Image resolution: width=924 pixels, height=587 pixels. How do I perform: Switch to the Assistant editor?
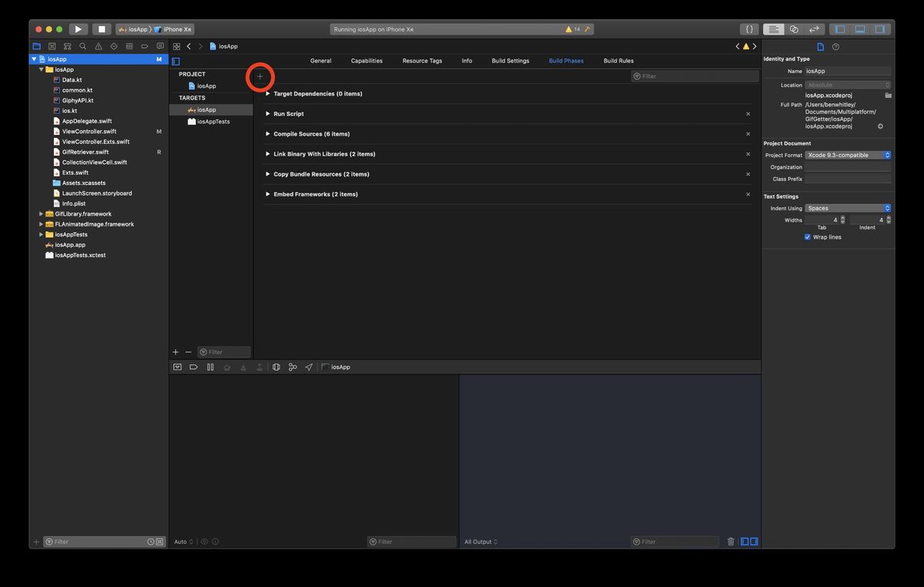pyautogui.click(x=794, y=29)
